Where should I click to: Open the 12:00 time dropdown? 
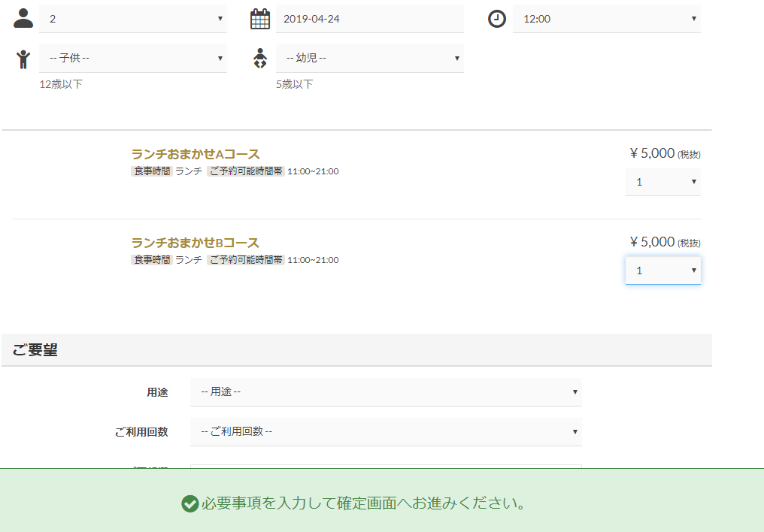[607, 19]
